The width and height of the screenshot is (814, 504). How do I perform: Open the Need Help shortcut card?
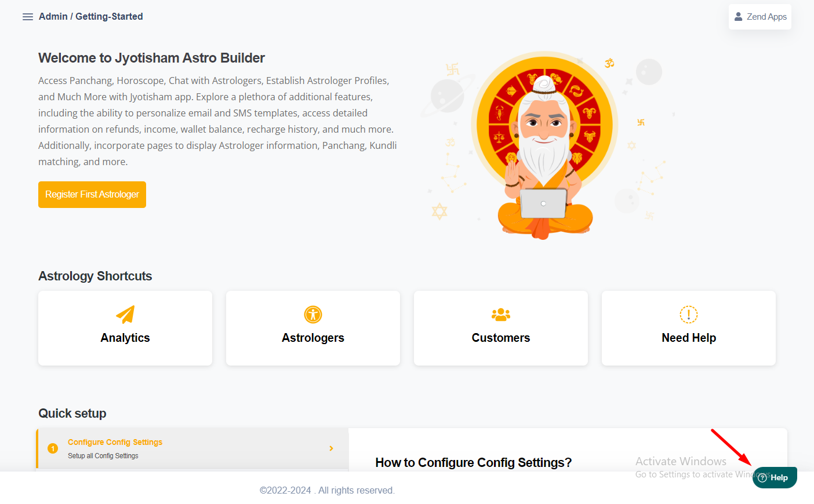click(689, 328)
